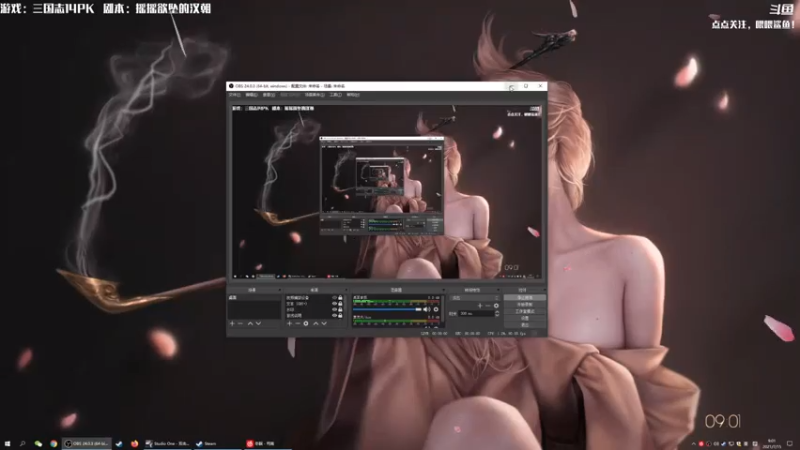Click the transition duration 300 ms field
This screenshot has width=800, height=450.
pos(476,313)
